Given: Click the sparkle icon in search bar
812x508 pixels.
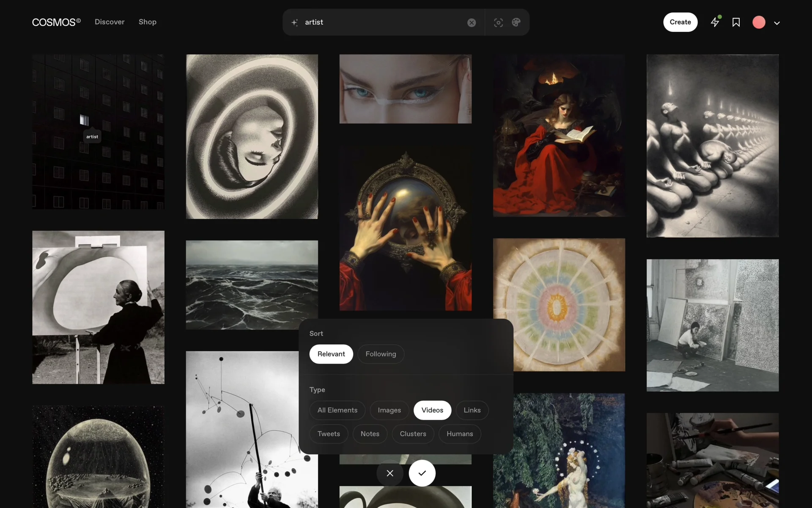Looking at the screenshot, I should pos(295,22).
